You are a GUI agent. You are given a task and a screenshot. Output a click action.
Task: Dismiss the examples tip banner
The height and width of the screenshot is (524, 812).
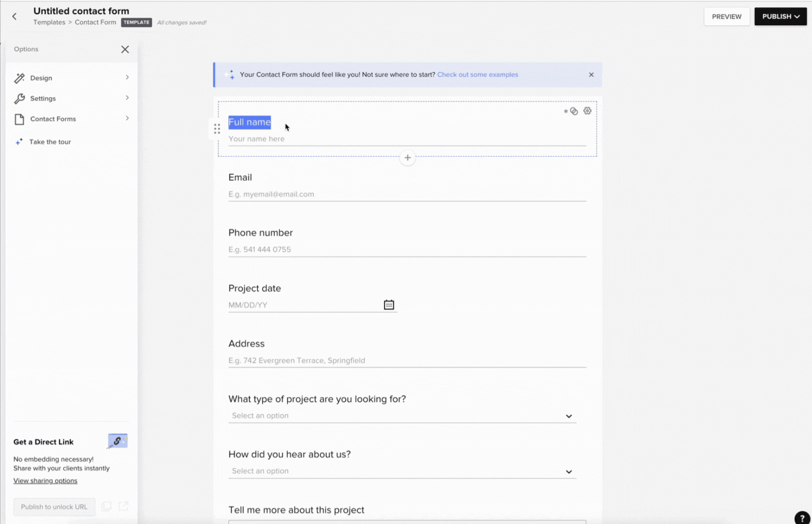(591, 75)
